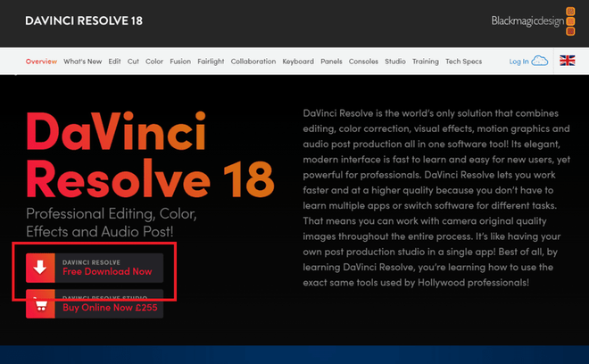This screenshot has height=364, width=589.
Task: Open the Tech Specs tab
Action: pos(463,62)
